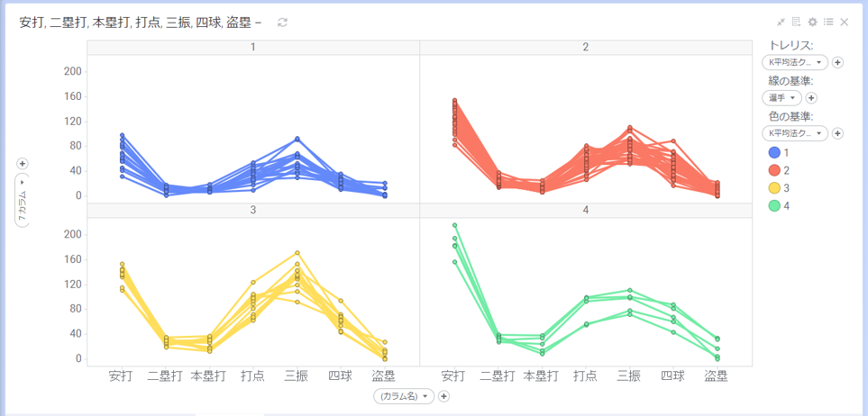Toggle the legend list icon
This screenshot has height=416, width=868.
pyautogui.click(x=828, y=23)
